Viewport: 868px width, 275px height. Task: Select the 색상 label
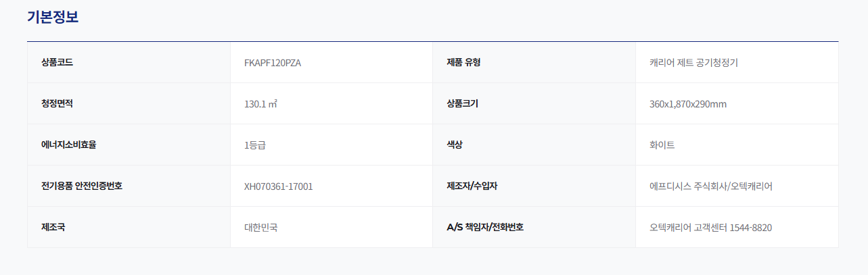click(455, 145)
